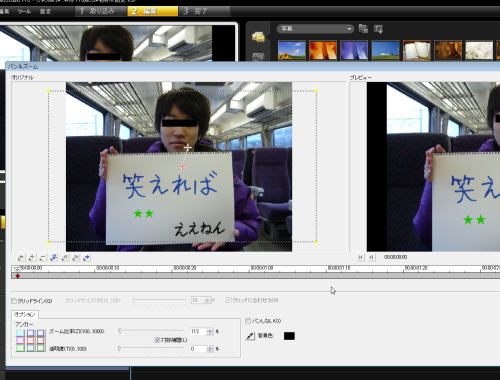Enable the グリッドライン checkbox

click(14, 301)
